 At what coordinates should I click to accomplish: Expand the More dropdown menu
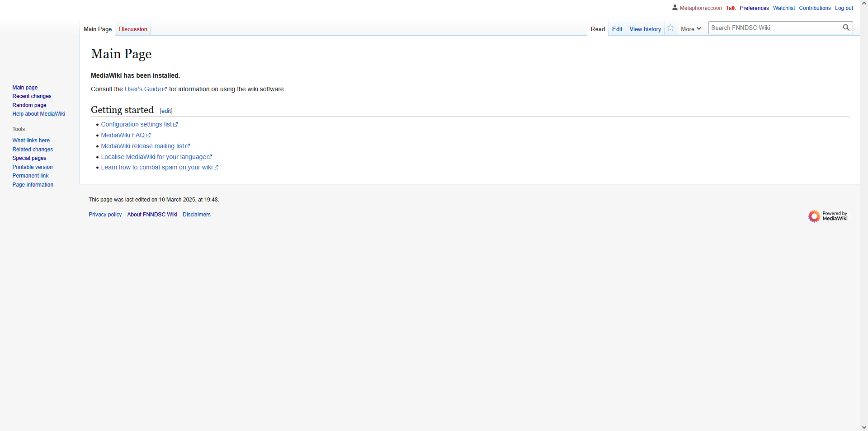(691, 29)
